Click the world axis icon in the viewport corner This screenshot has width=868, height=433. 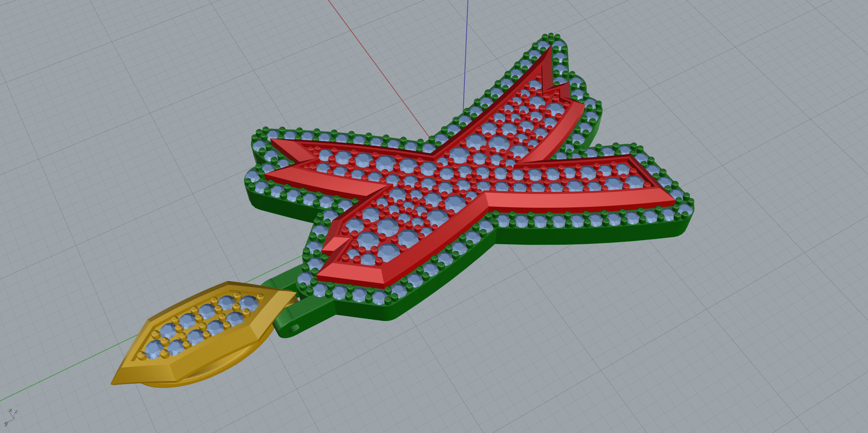11,417
